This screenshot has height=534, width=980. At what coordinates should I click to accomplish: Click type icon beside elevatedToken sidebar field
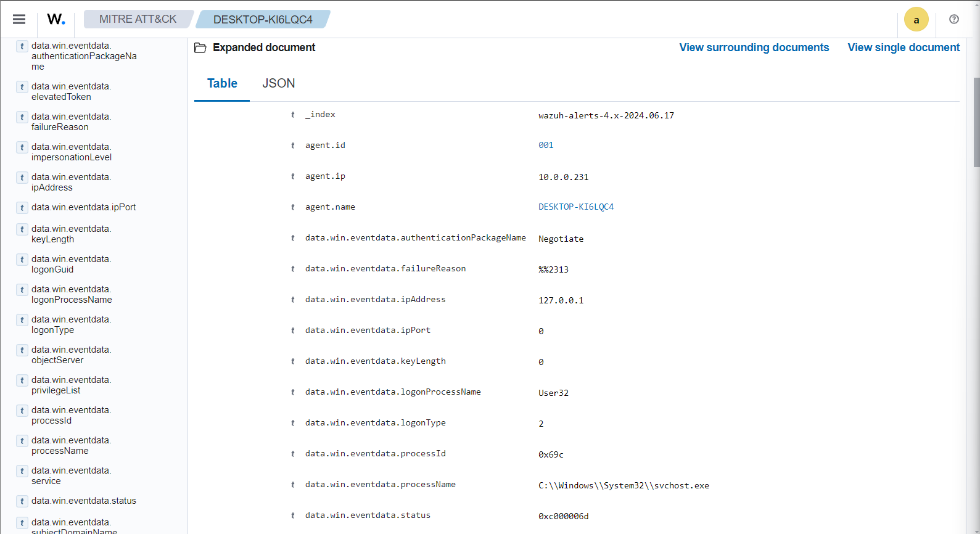22,87
